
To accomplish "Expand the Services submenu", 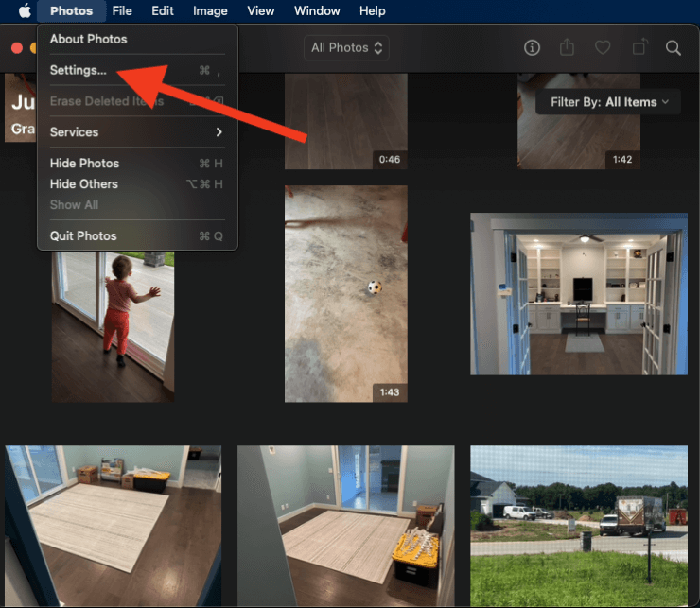I will (136, 132).
